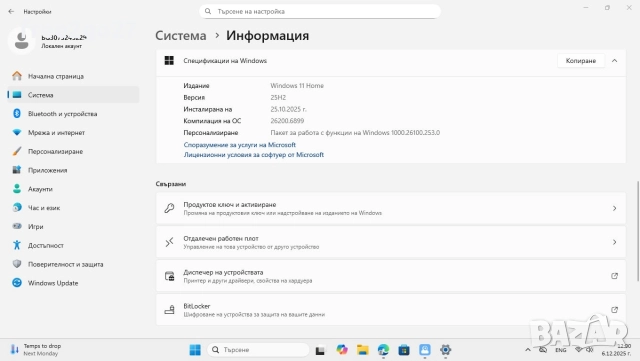Expand chevron of Отдалечен работен плот row
The height and width of the screenshot is (361, 640).
614,242
